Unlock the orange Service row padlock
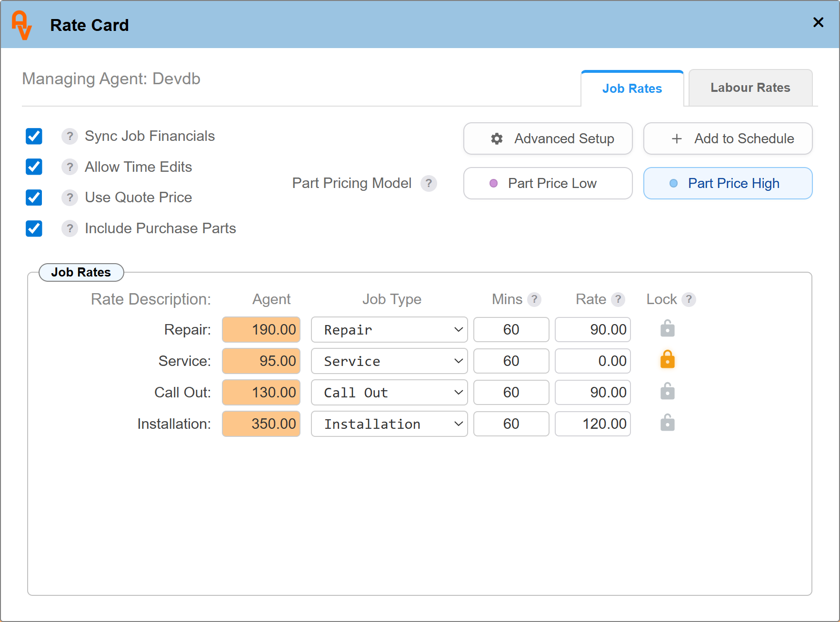This screenshot has height=622, width=840. tap(667, 360)
